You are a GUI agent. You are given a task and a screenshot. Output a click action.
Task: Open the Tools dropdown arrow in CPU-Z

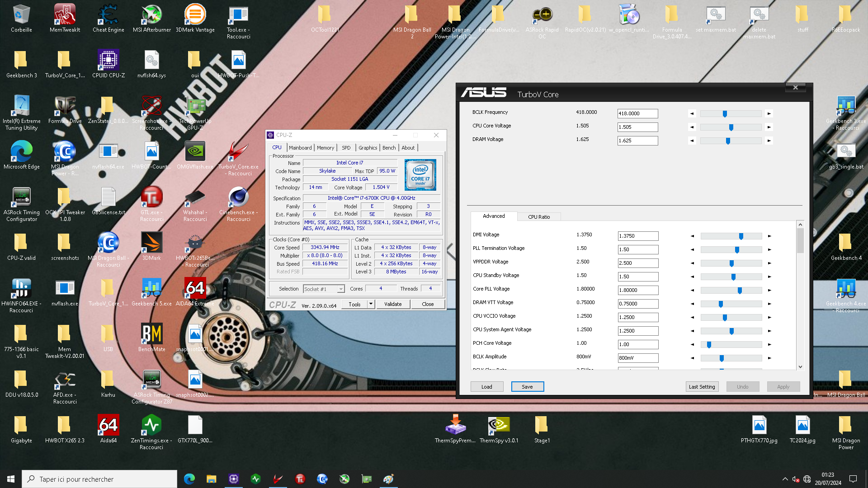point(371,304)
